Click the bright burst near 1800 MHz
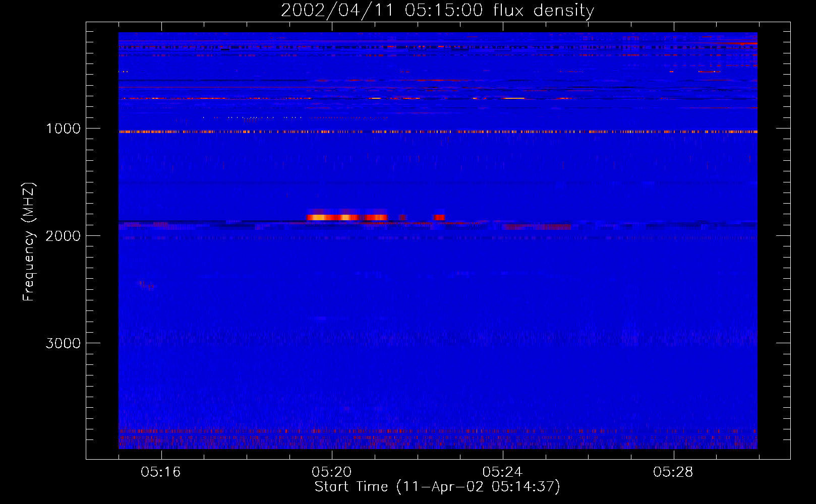The width and height of the screenshot is (816, 504). tap(347, 217)
